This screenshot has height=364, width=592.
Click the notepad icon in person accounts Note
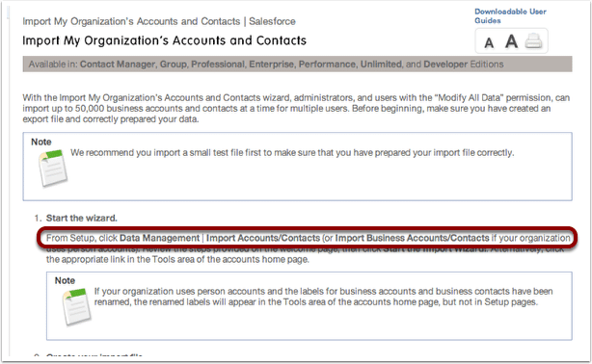tap(76, 306)
